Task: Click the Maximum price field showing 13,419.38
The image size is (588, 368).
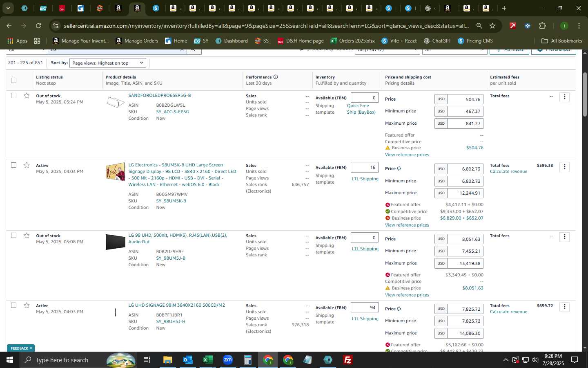Action: click(465, 263)
